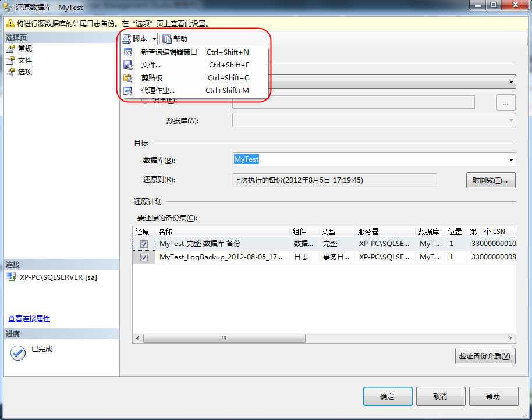Select the 常规 page
Image resolution: width=532 pixels, height=420 pixels.
(25, 48)
